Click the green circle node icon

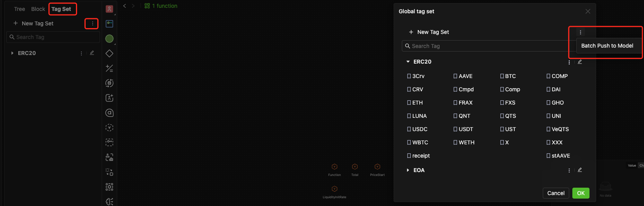coord(109,39)
